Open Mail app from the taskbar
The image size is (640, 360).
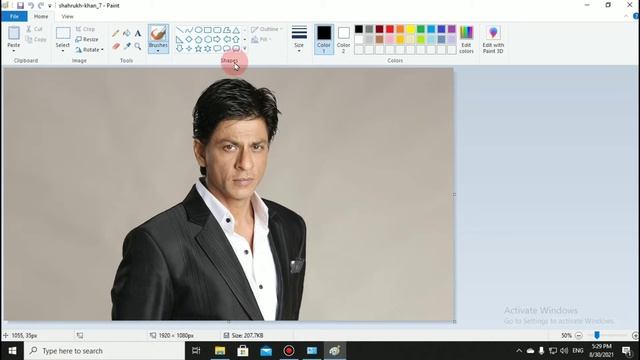click(266, 351)
